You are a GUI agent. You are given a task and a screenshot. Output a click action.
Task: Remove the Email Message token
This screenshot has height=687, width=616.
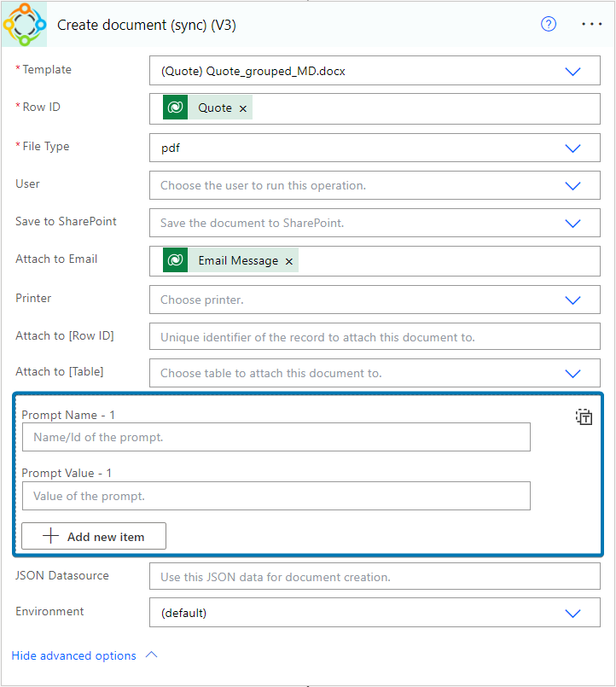[289, 261]
